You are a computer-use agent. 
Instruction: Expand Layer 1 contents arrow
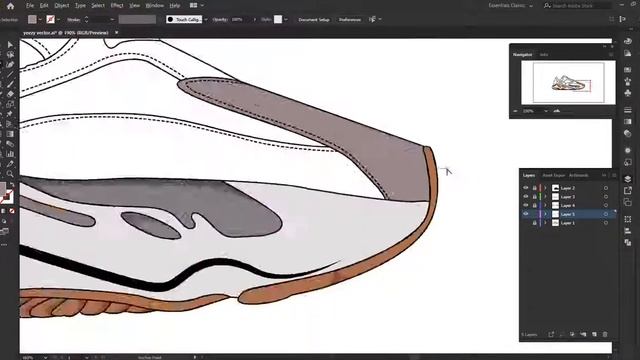tap(545, 223)
